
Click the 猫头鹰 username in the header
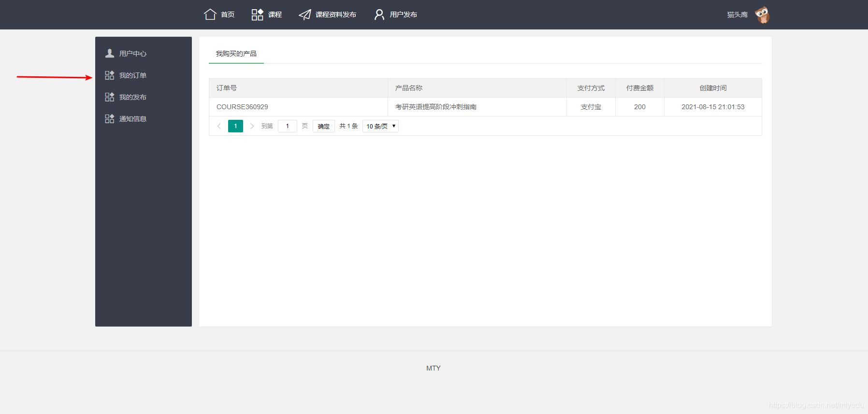[x=738, y=15]
